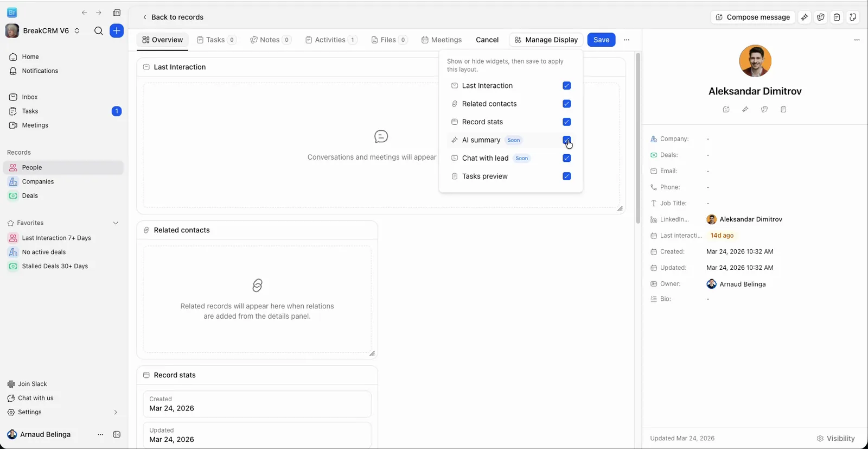Click Aleksandar Dimitrov's profile photo

pyautogui.click(x=755, y=61)
